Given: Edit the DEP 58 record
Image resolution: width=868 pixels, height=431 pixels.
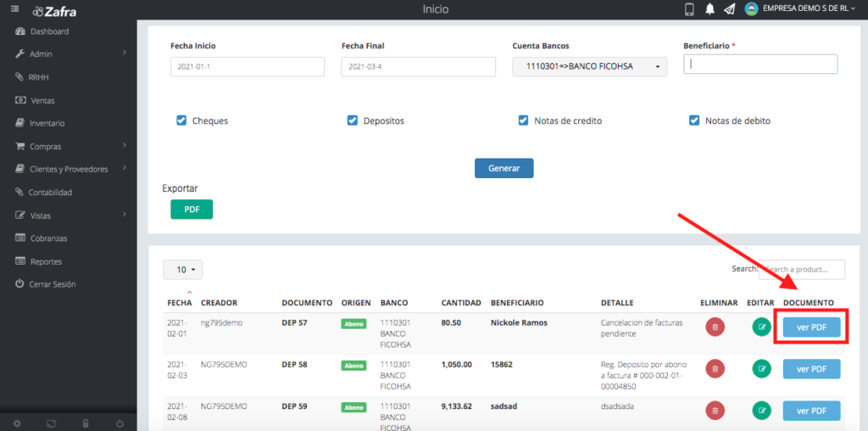Looking at the screenshot, I should coord(762,369).
